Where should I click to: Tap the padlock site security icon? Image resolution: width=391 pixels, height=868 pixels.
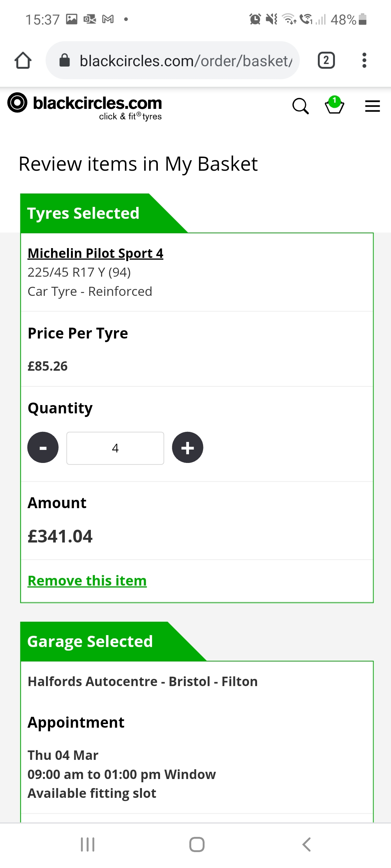[x=64, y=60]
